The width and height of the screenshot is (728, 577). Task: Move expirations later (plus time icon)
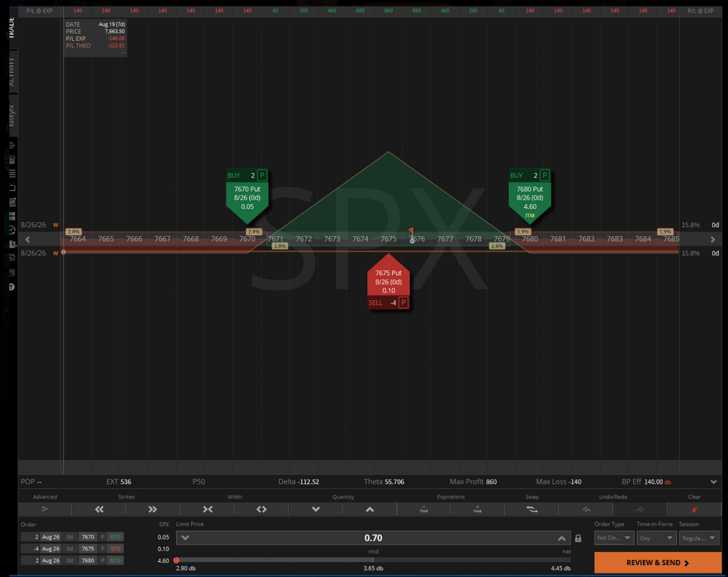pyautogui.click(x=477, y=509)
